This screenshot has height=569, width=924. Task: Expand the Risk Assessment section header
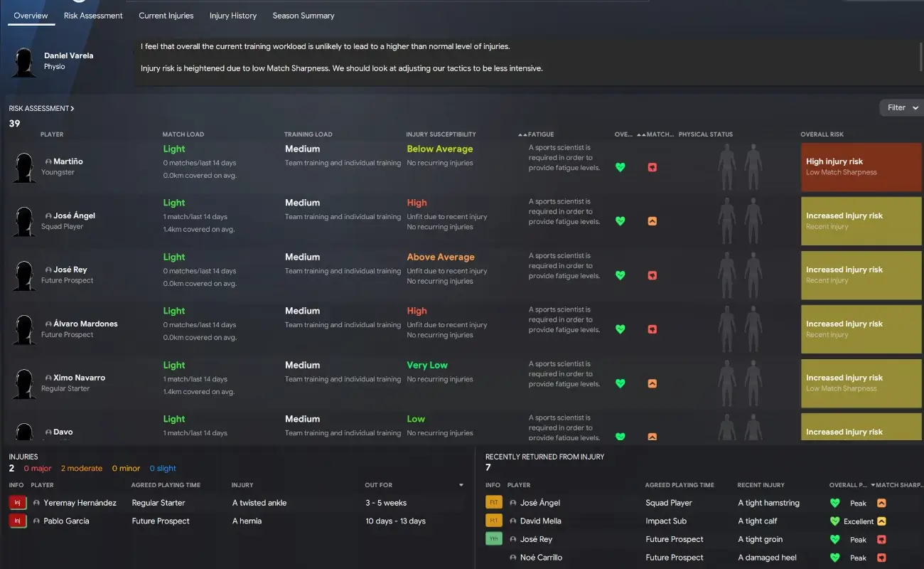(x=41, y=109)
